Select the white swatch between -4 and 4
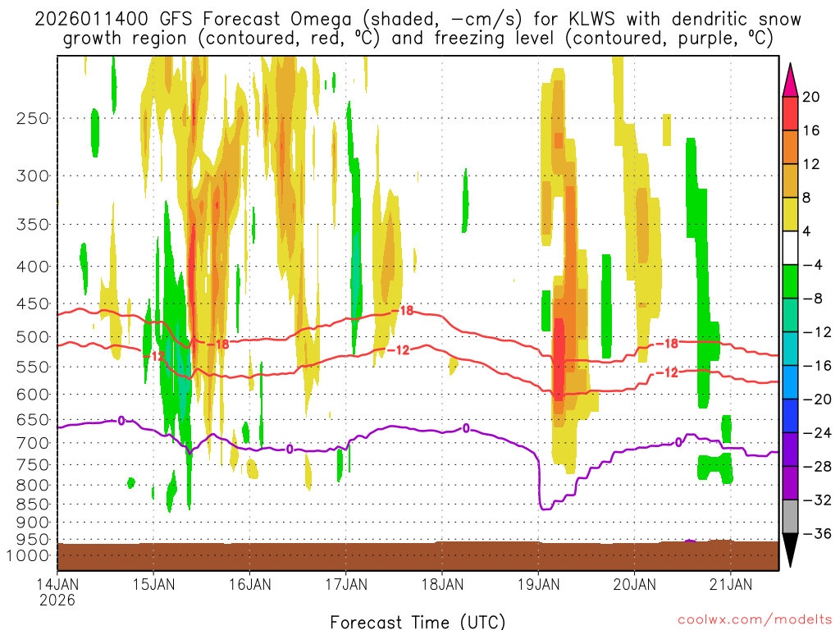Viewport: 840px width, 630px height. click(x=790, y=248)
